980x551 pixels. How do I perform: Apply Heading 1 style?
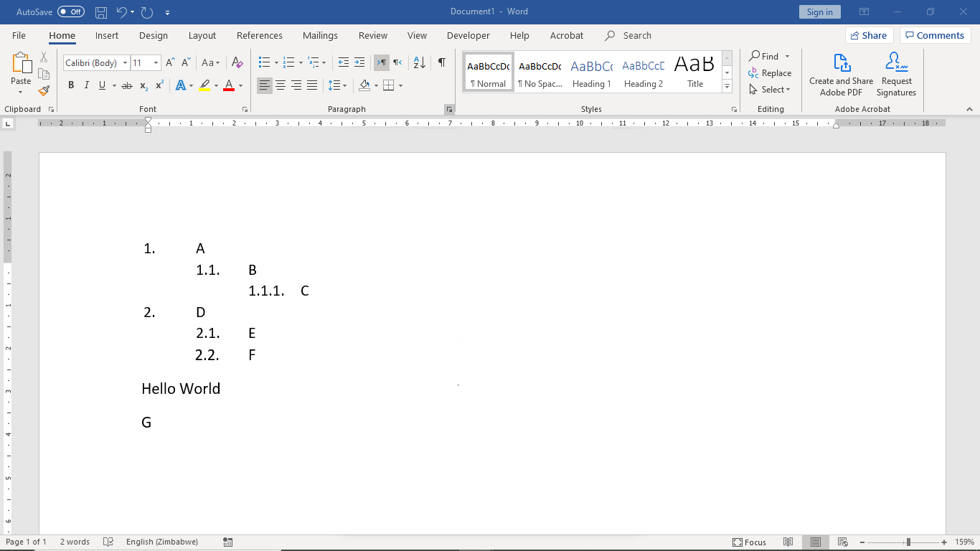click(x=592, y=72)
